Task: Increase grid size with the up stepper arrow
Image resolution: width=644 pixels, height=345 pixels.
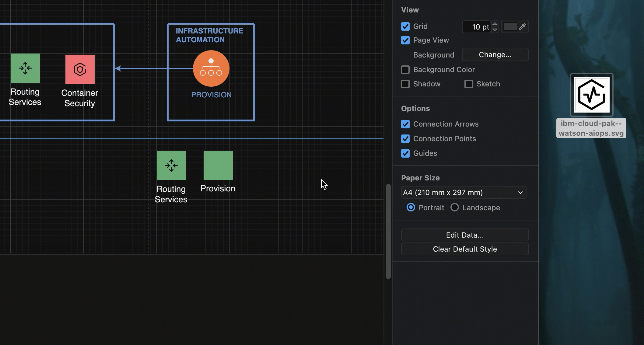Action: [495, 24]
